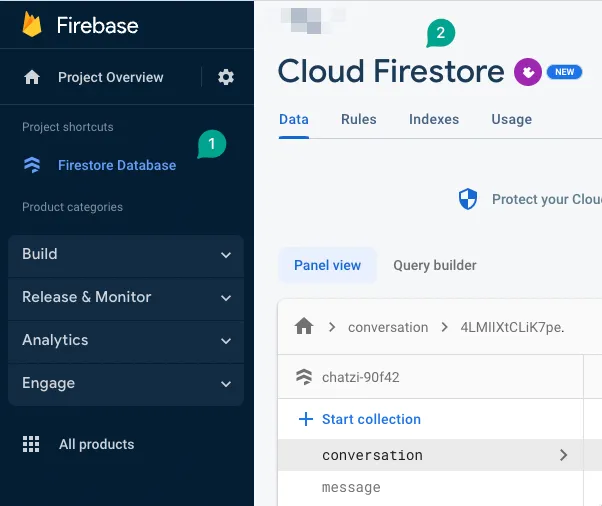The image size is (602, 506).
Task: Expand the Release & Monitor category
Action: pyautogui.click(x=126, y=297)
